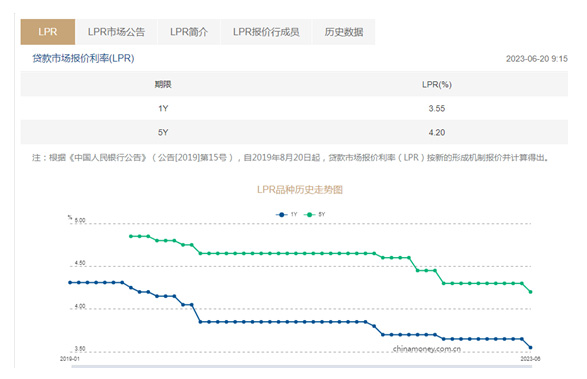Click the LPR品种历史走势图 chart title

(x=300, y=190)
